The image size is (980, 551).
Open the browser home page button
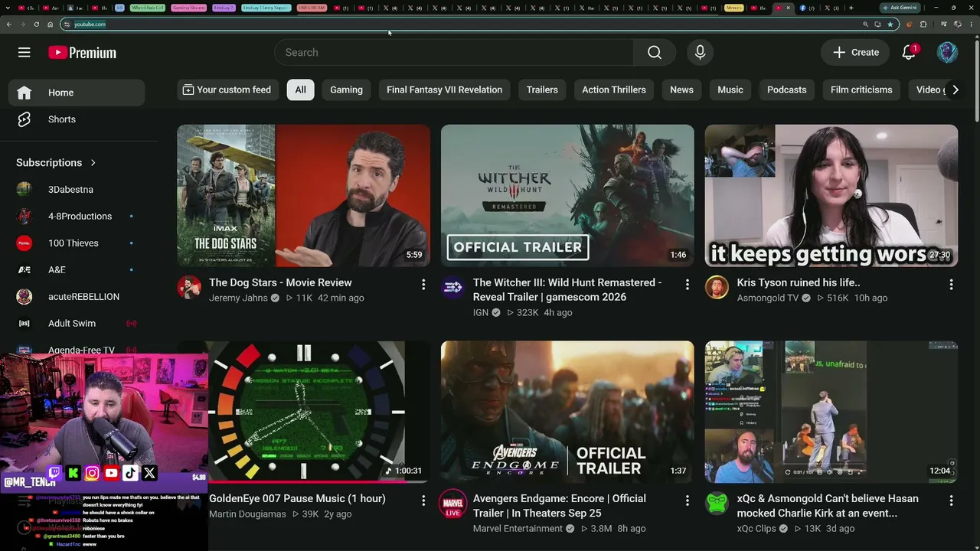tap(50, 24)
